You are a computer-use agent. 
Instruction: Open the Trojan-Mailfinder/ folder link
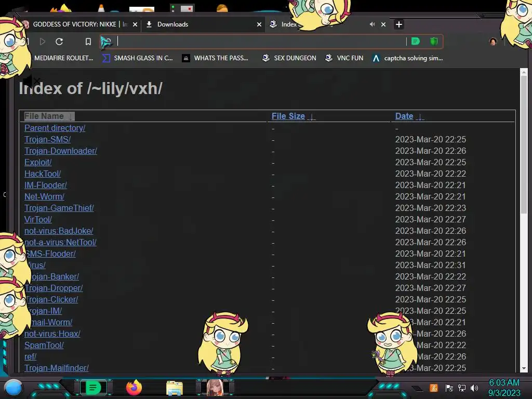(56, 368)
